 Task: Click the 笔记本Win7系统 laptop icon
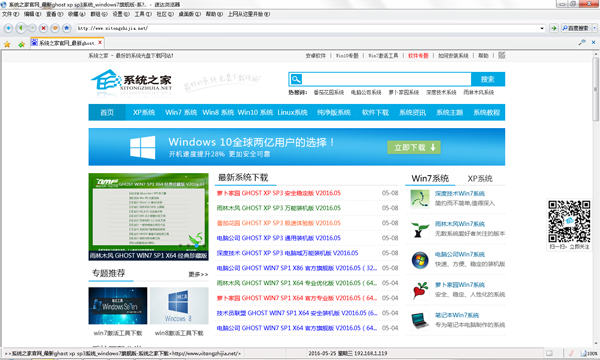tap(420, 321)
